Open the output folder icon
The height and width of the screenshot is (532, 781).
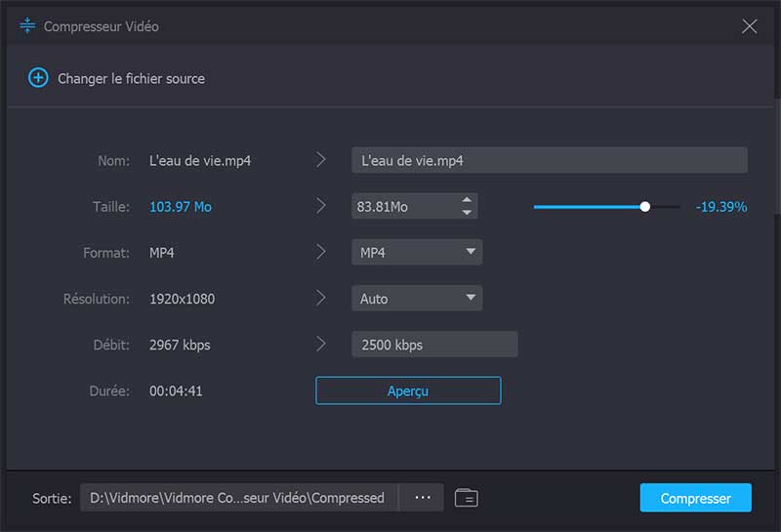[x=467, y=498]
